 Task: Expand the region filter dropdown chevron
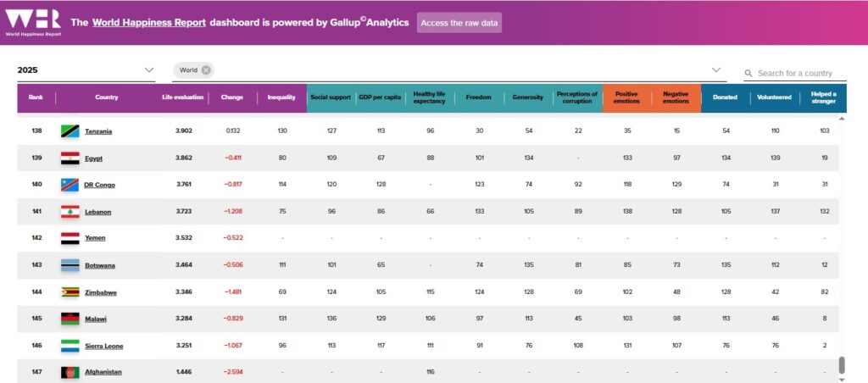pos(716,70)
